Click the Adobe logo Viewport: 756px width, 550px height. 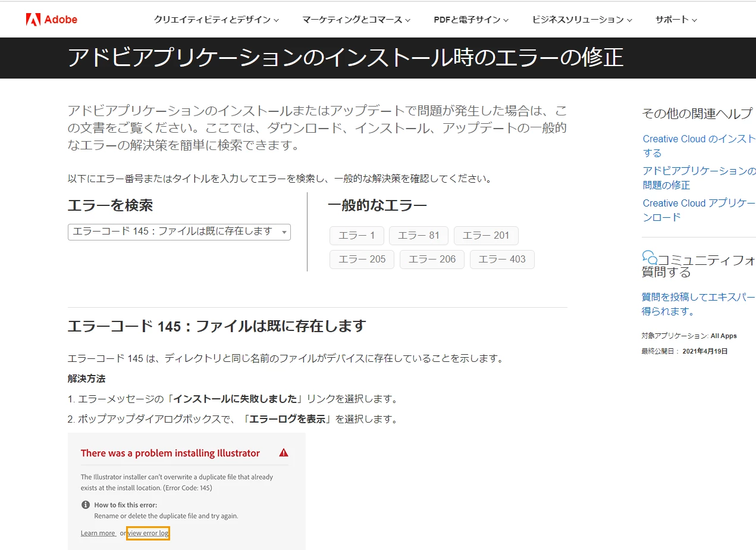(x=52, y=20)
